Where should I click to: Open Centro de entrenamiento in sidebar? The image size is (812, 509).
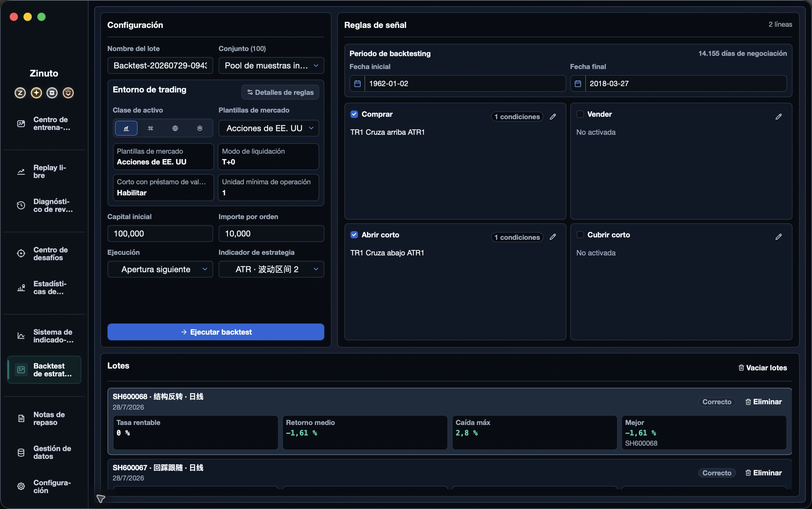pyautogui.click(x=44, y=124)
